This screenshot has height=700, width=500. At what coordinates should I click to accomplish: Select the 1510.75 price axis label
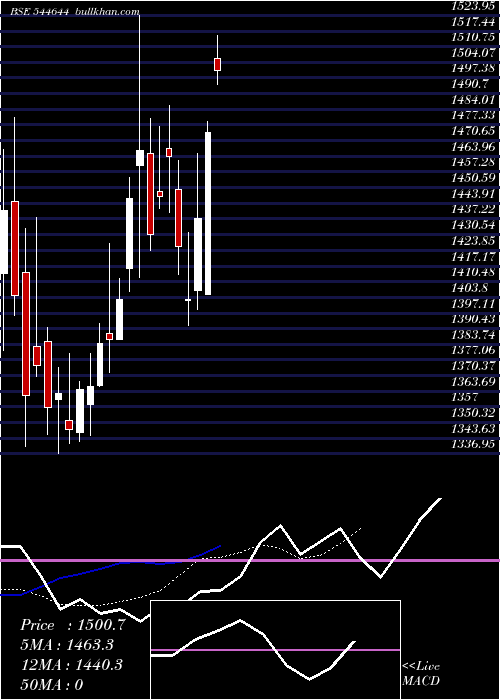tap(473, 37)
